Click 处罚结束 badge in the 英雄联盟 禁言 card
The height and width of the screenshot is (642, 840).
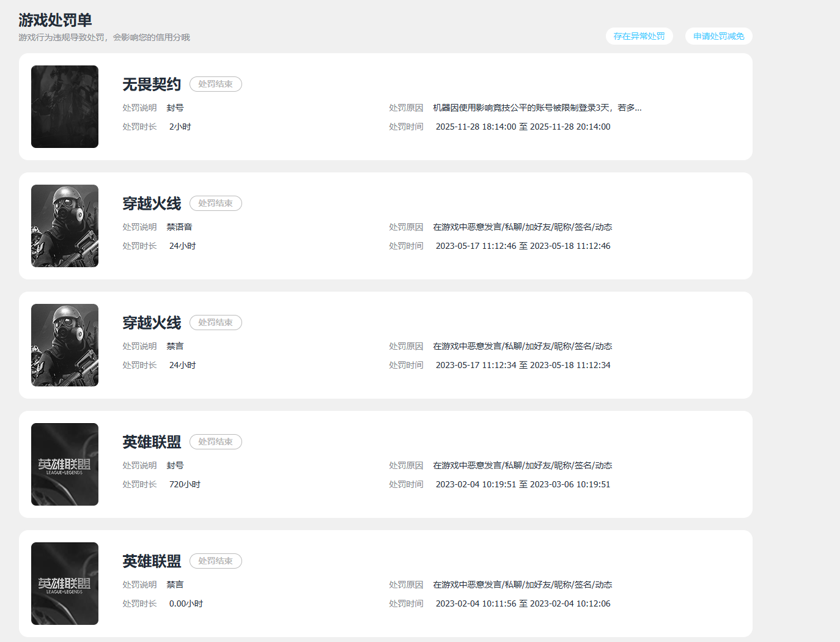point(216,561)
